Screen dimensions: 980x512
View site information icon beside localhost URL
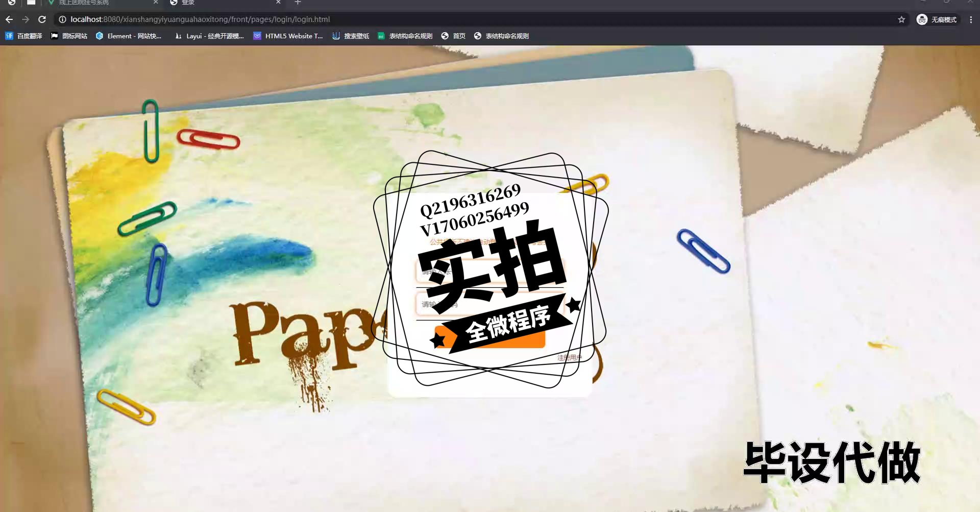click(62, 19)
